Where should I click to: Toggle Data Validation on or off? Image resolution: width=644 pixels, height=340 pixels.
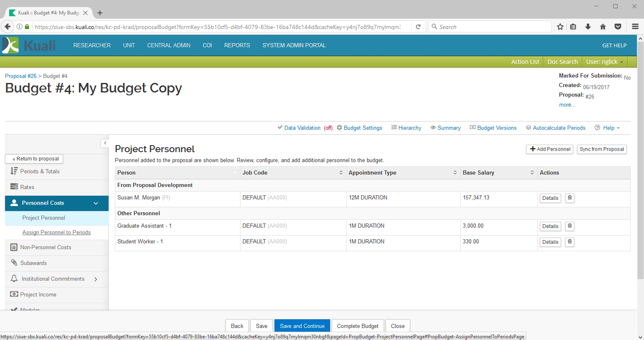[x=302, y=128]
